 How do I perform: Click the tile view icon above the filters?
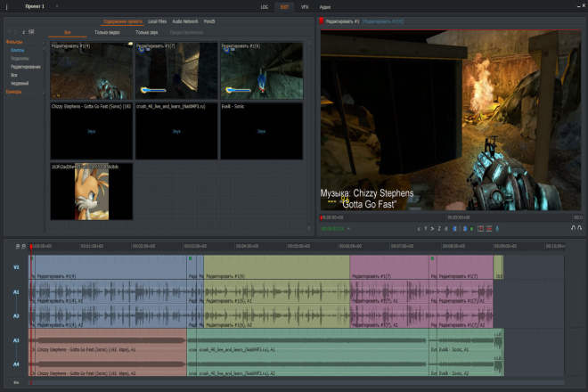pos(31,32)
